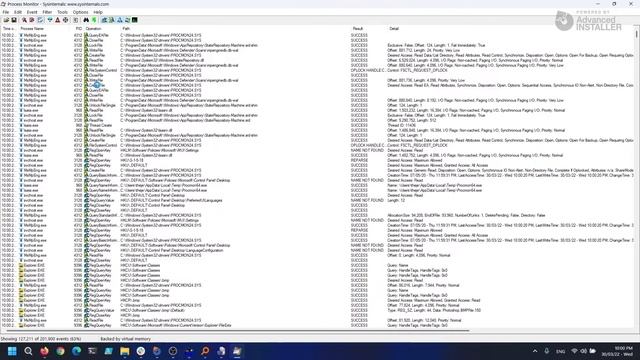Image resolution: width=640 pixels, height=360 pixels.
Task: Click the microphone tray icon
Action: 547,351
